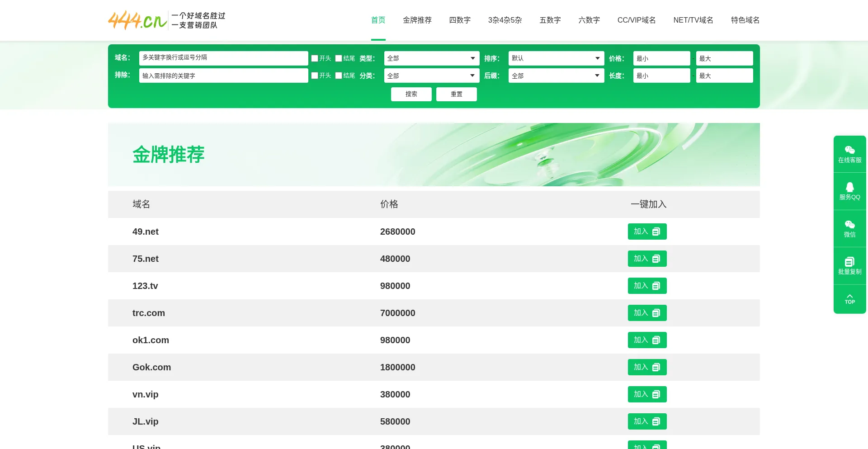Check 开头 box beside 域名 field

coord(315,58)
